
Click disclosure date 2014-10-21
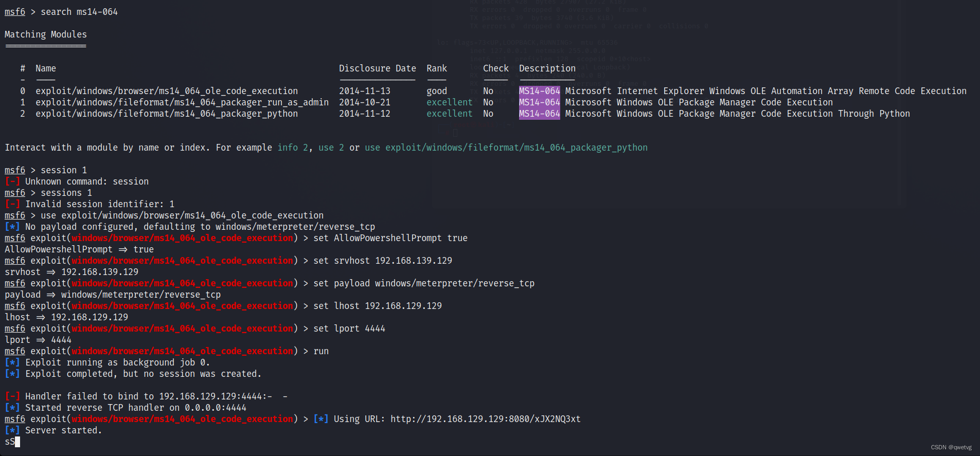(365, 102)
